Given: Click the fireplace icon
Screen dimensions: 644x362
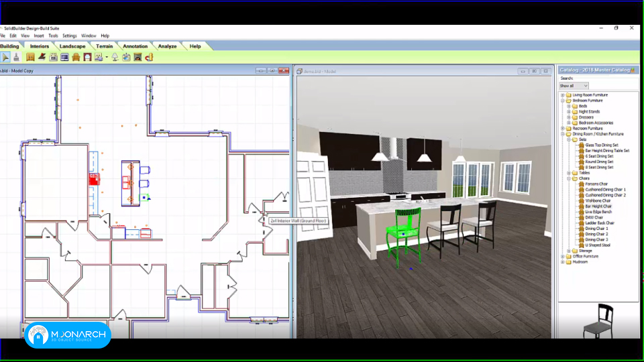Looking at the screenshot, I should coord(138,58).
